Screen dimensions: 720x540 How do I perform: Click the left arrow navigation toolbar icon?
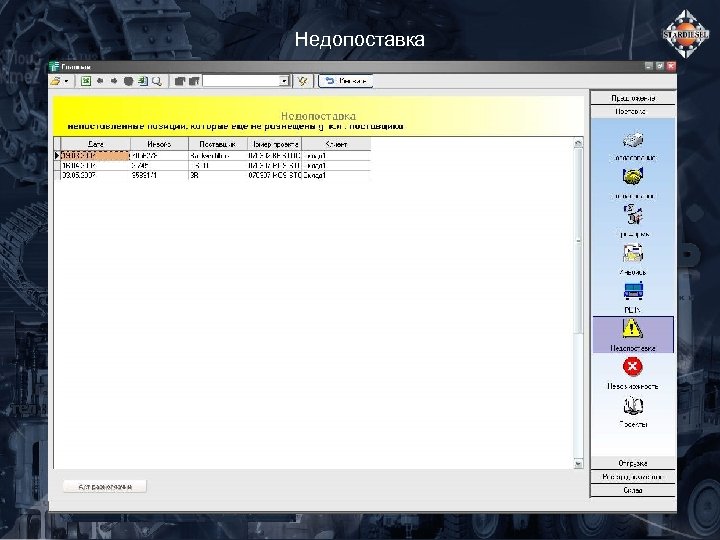click(x=100, y=81)
